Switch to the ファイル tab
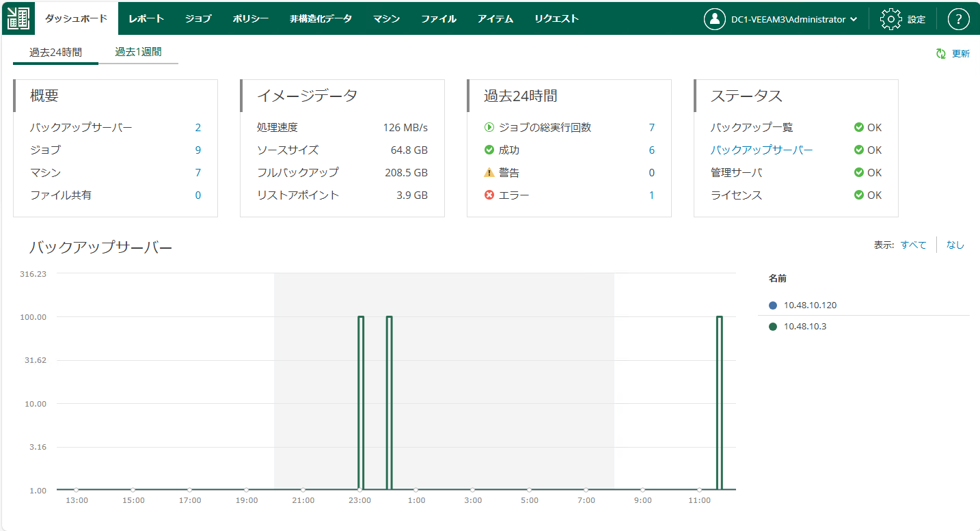This screenshot has height=531, width=980. point(439,18)
